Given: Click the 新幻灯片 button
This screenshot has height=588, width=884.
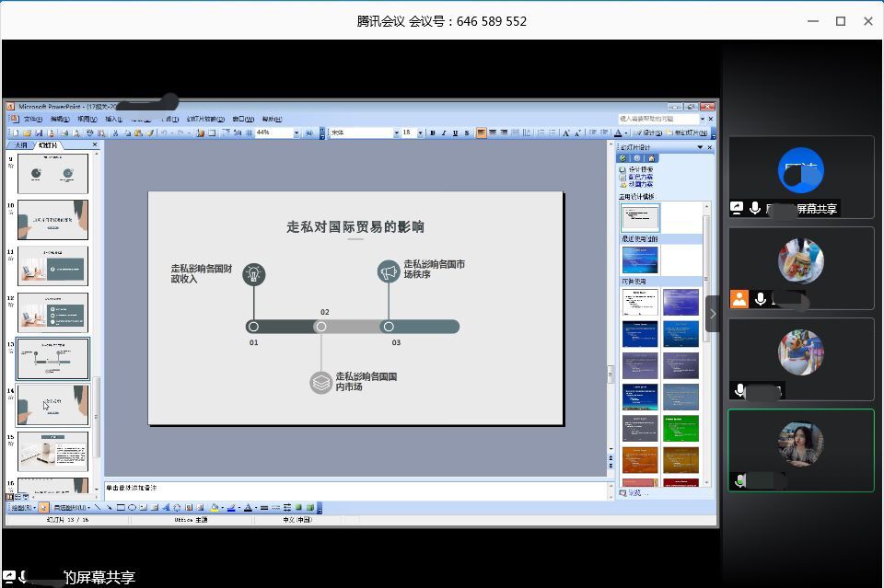Looking at the screenshot, I should (x=685, y=133).
